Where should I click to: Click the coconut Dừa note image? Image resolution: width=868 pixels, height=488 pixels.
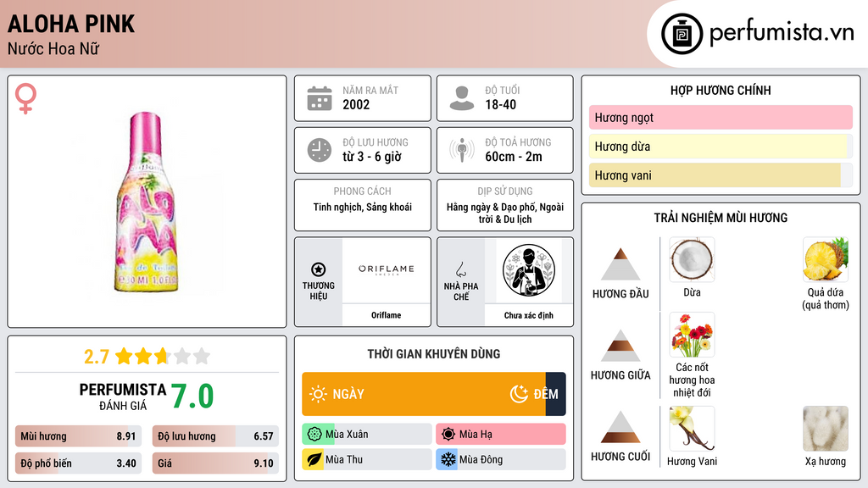692,259
